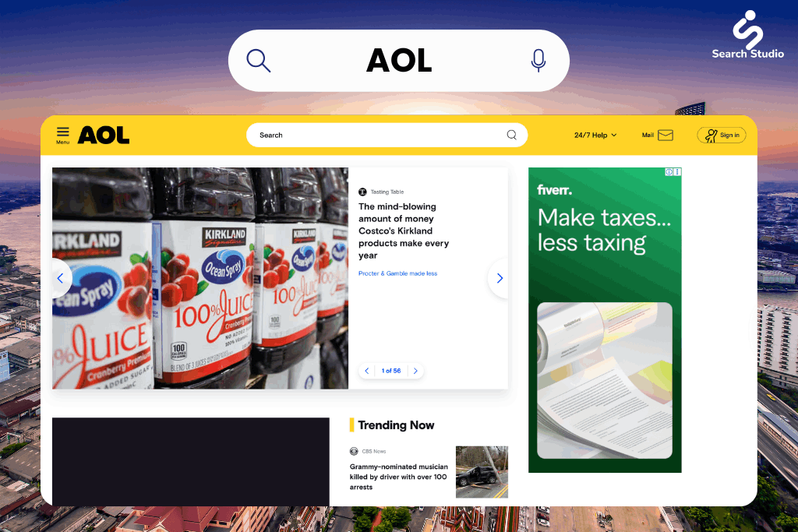
Task: Click previous arrow beside 1 of 56
Action: (367, 371)
